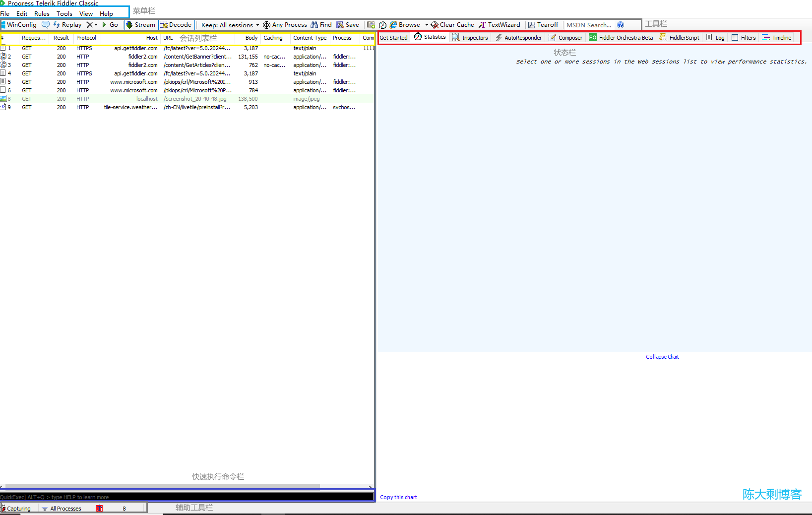Click the Go resume button

click(x=110, y=25)
